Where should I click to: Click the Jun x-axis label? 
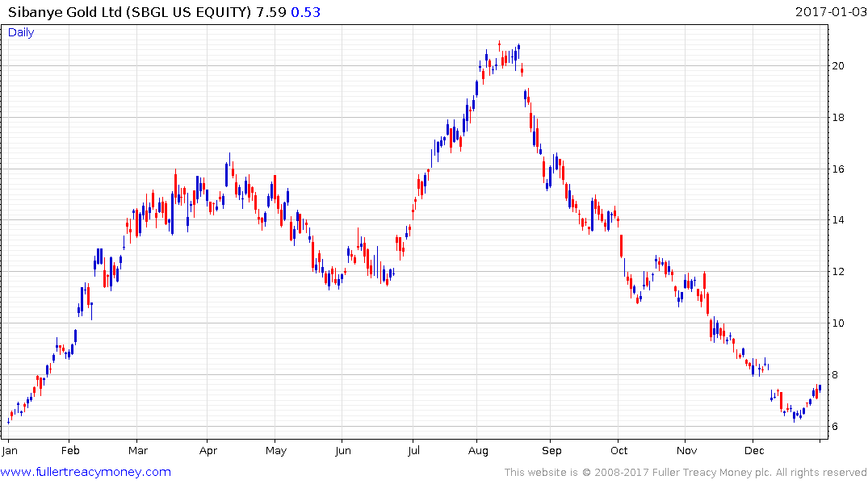tap(342, 450)
